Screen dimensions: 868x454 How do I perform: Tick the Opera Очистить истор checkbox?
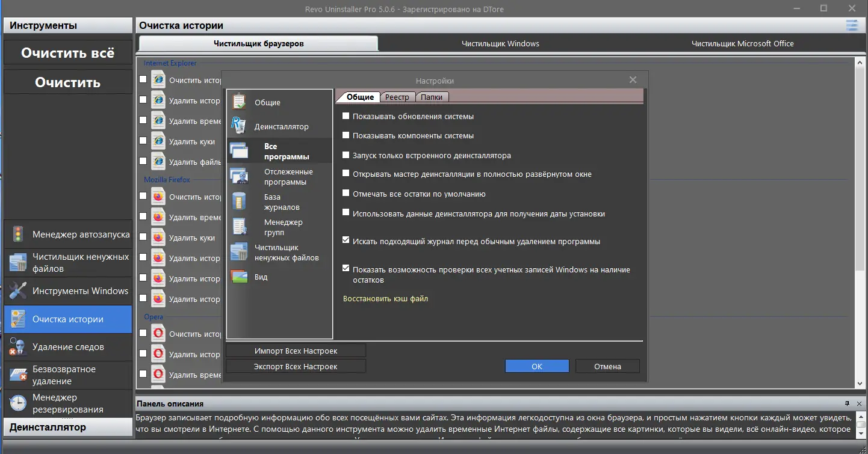tap(143, 333)
